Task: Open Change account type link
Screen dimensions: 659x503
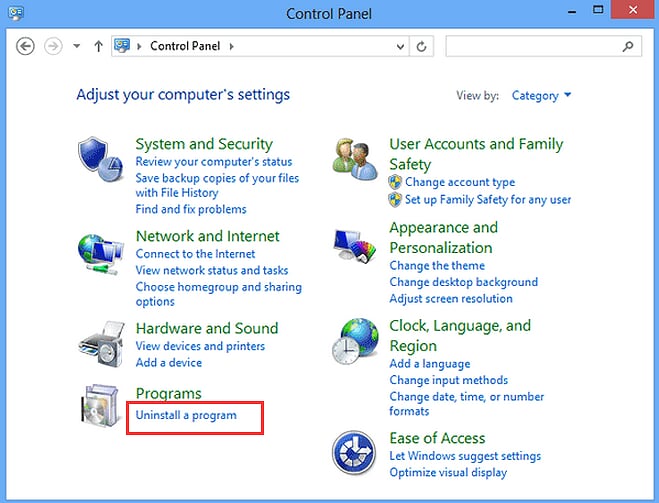Action: pyautogui.click(x=460, y=182)
